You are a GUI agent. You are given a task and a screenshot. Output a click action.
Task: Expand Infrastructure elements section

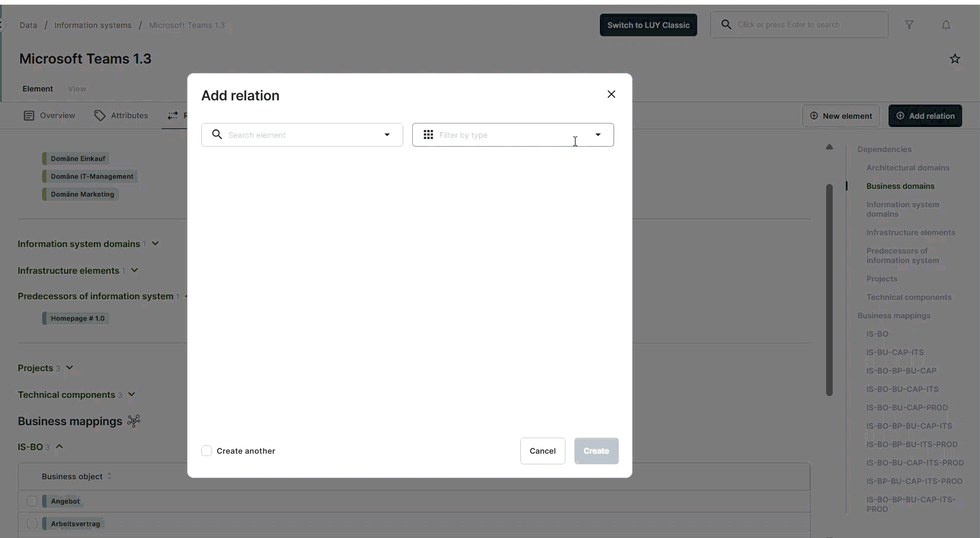[x=135, y=270]
